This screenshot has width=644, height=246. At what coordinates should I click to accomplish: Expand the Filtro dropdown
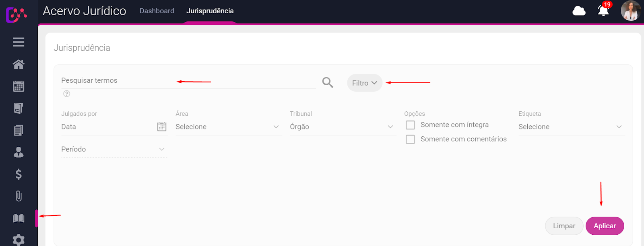click(x=364, y=83)
